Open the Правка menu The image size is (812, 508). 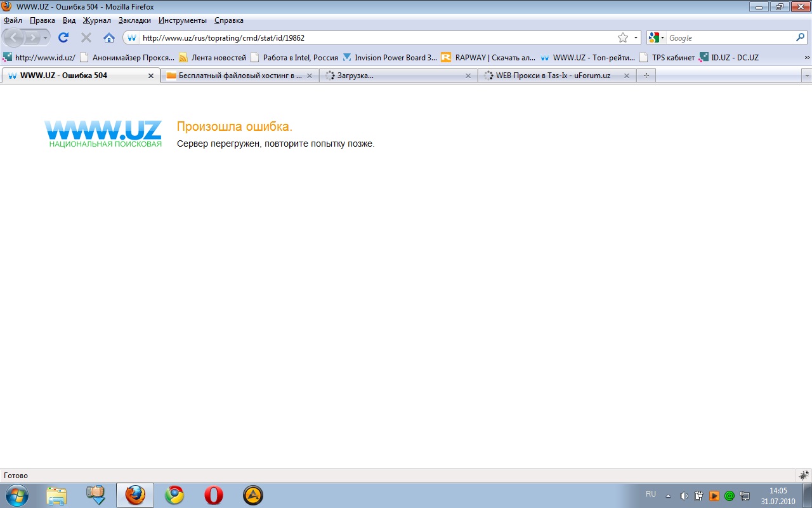43,20
